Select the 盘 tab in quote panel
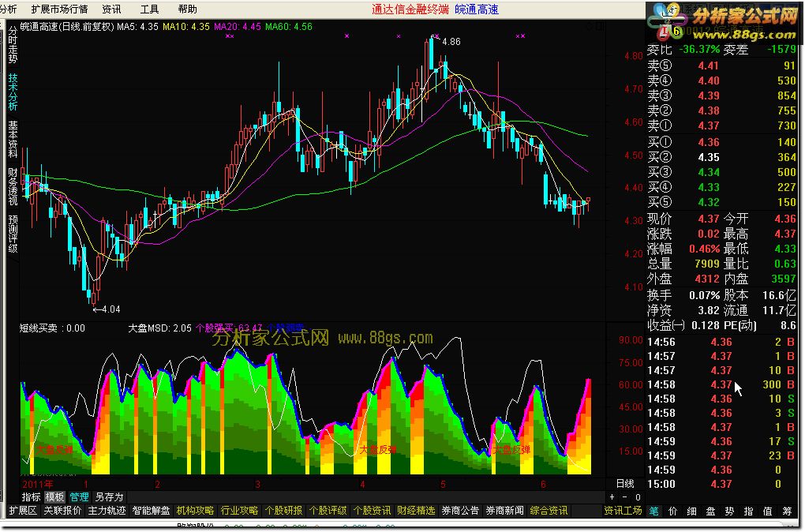Screen dimensions: 805x532 (710, 511)
